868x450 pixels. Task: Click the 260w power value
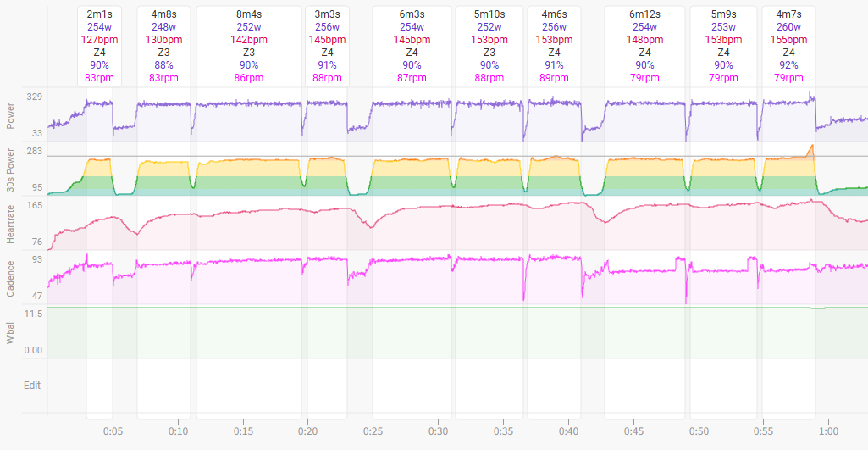(789, 26)
